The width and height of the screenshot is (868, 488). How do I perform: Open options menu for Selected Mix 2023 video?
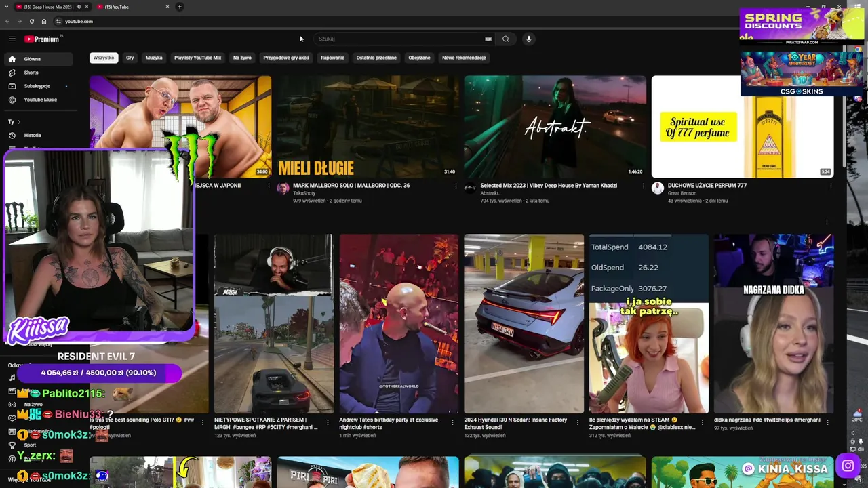click(x=643, y=186)
